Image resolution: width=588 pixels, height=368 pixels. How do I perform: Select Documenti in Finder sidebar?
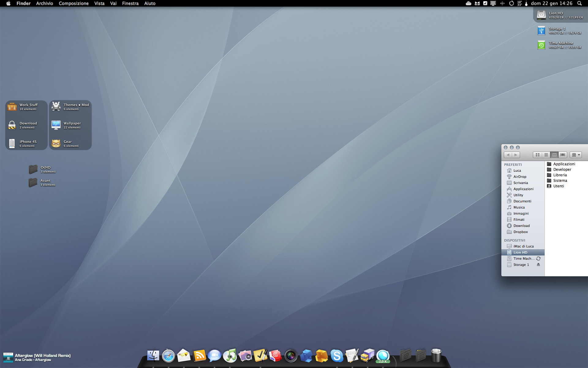coord(523,201)
